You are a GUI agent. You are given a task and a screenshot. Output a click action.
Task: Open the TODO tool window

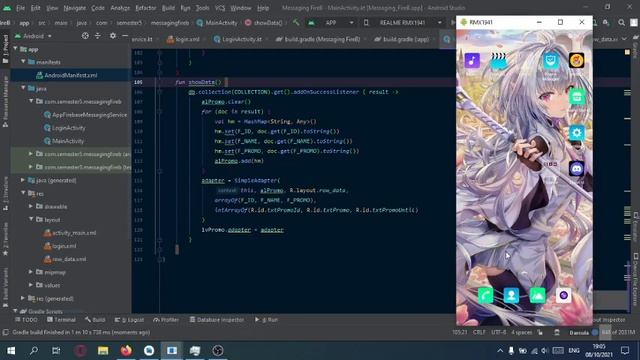(x=26, y=320)
